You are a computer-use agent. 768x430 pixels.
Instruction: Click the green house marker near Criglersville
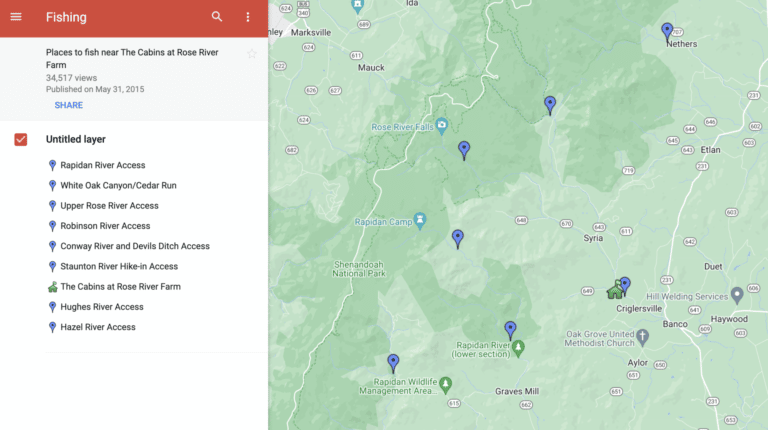pos(615,290)
